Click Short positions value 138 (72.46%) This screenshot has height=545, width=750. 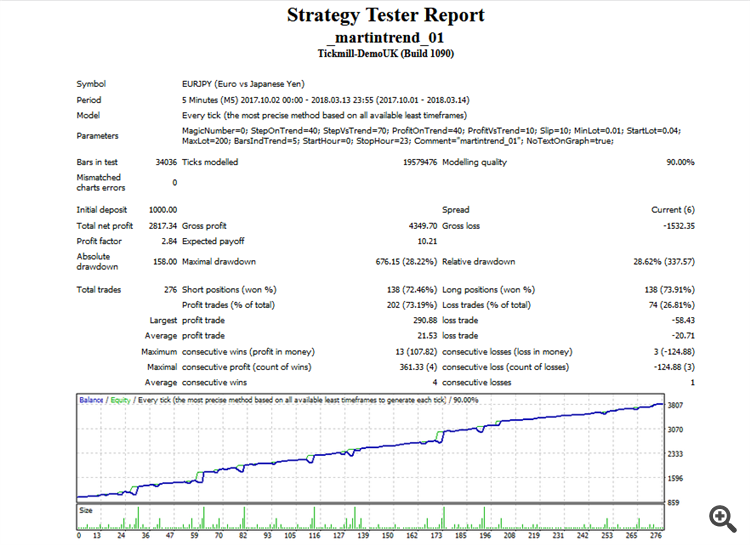(x=412, y=289)
